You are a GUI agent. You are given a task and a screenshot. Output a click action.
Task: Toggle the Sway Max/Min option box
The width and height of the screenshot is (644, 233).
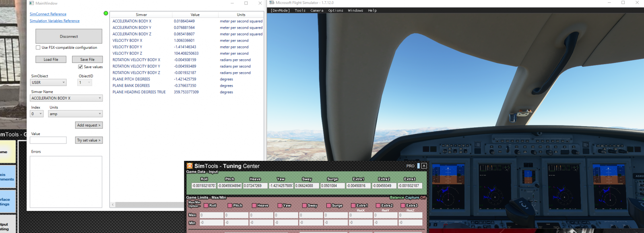click(x=305, y=206)
